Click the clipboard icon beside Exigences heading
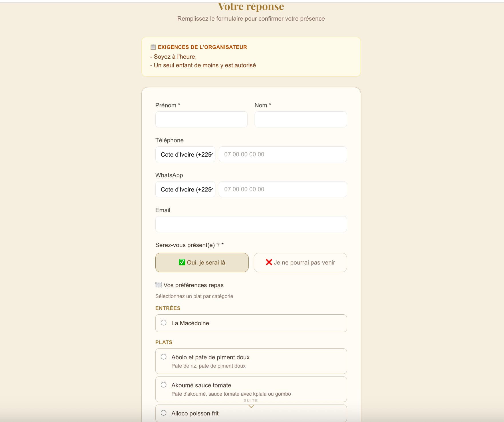 153,47
